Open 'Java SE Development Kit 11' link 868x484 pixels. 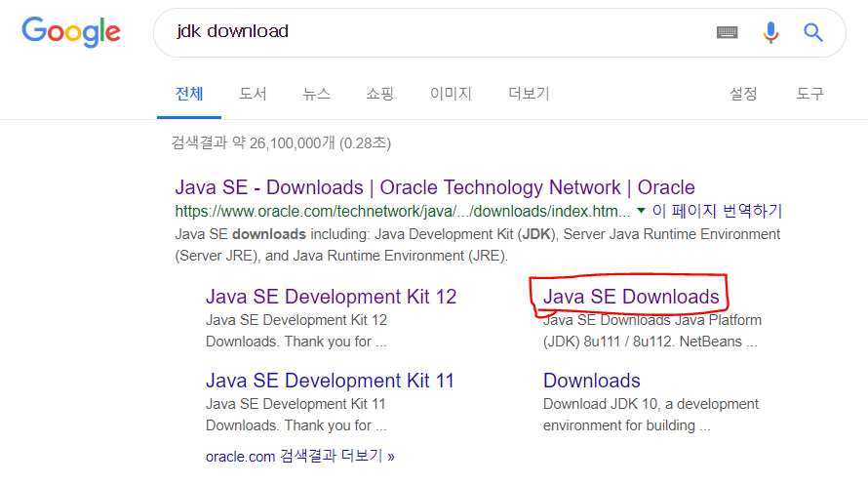(x=330, y=381)
